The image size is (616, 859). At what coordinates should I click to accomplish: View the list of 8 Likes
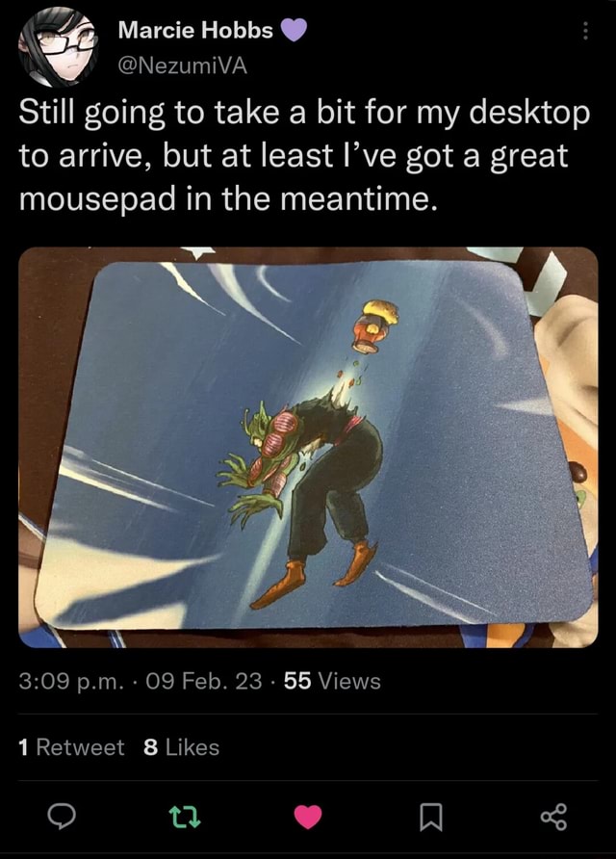click(181, 747)
